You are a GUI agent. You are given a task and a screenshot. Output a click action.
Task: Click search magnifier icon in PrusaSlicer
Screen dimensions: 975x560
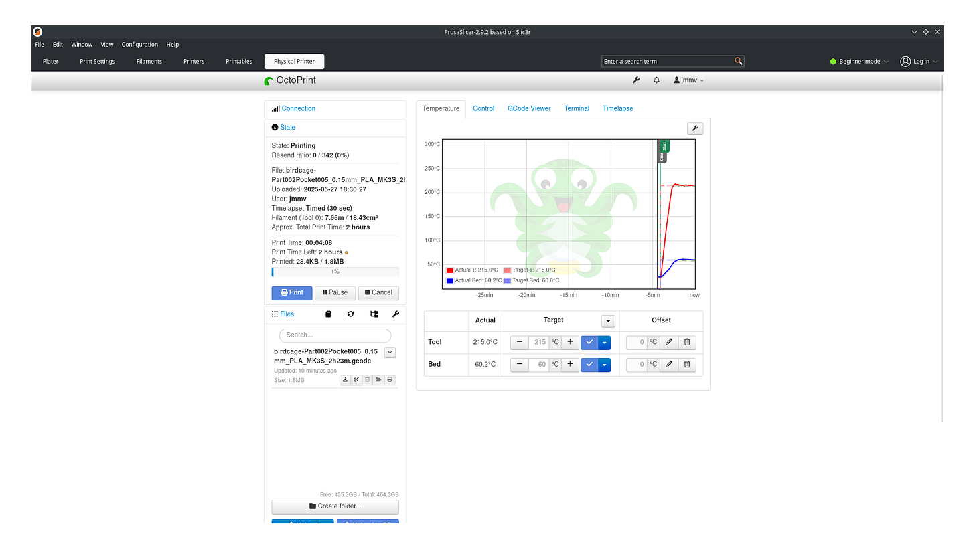tap(738, 61)
